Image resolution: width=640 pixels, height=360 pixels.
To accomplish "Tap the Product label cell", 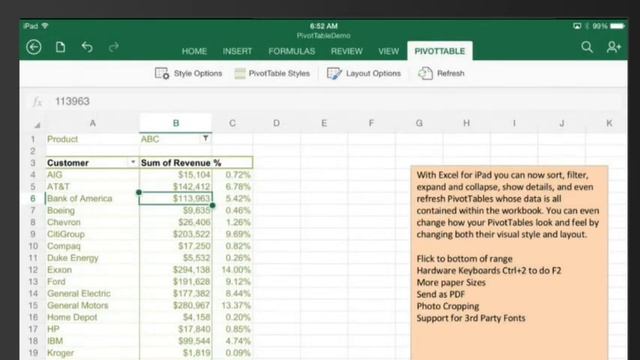I will 93,139.
